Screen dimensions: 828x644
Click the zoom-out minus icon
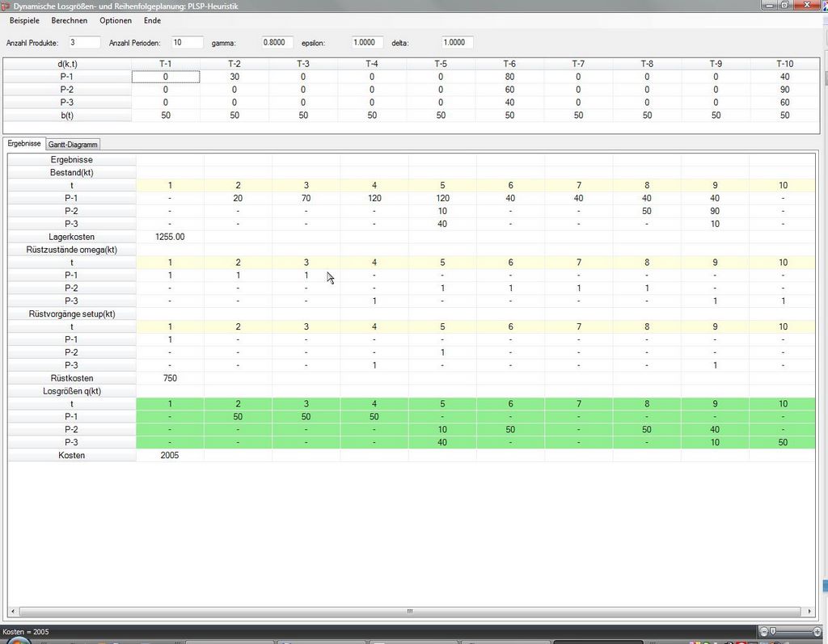764,631
